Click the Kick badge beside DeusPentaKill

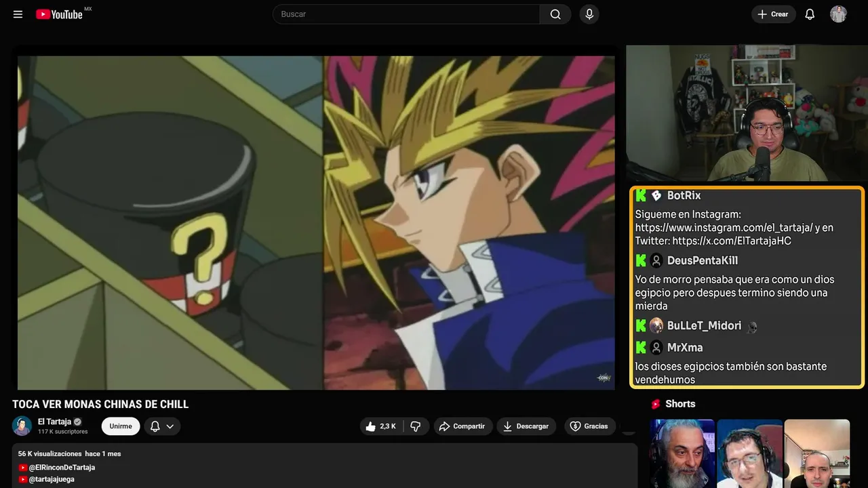tap(641, 261)
